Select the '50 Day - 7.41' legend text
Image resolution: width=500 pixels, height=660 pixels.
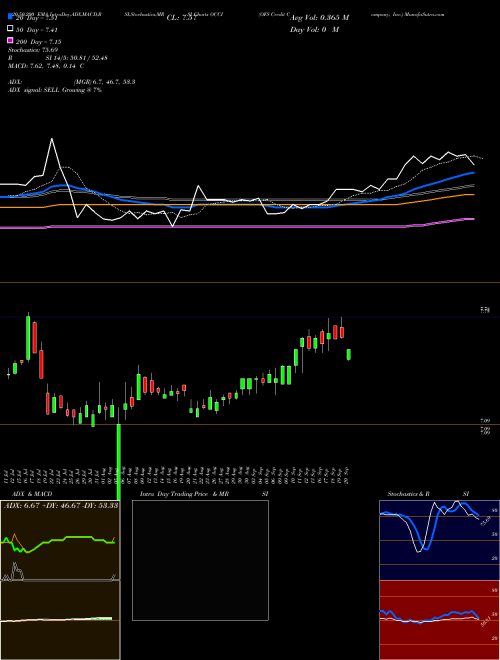point(37,30)
